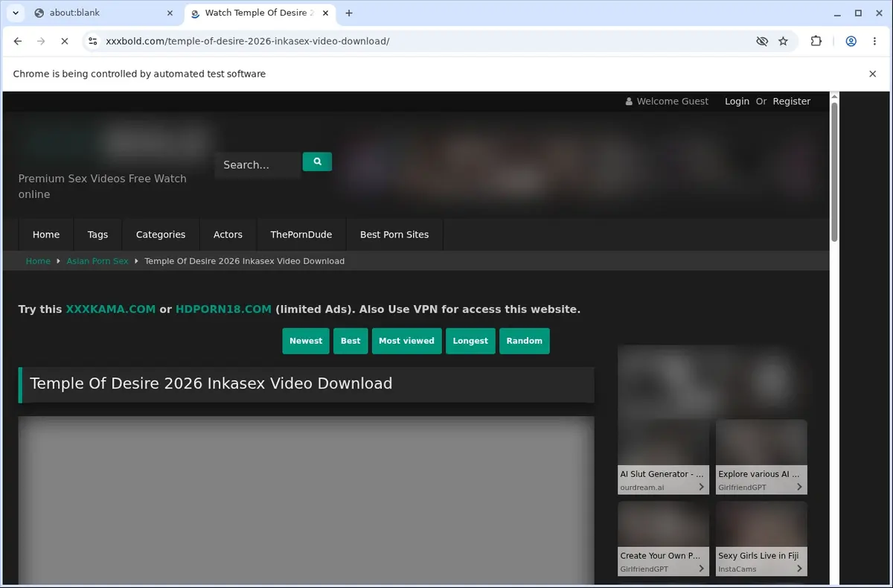Open the Create Your Own ad arrow
The height and width of the screenshot is (588, 893).
pyautogui.click(x=702, y=569)
